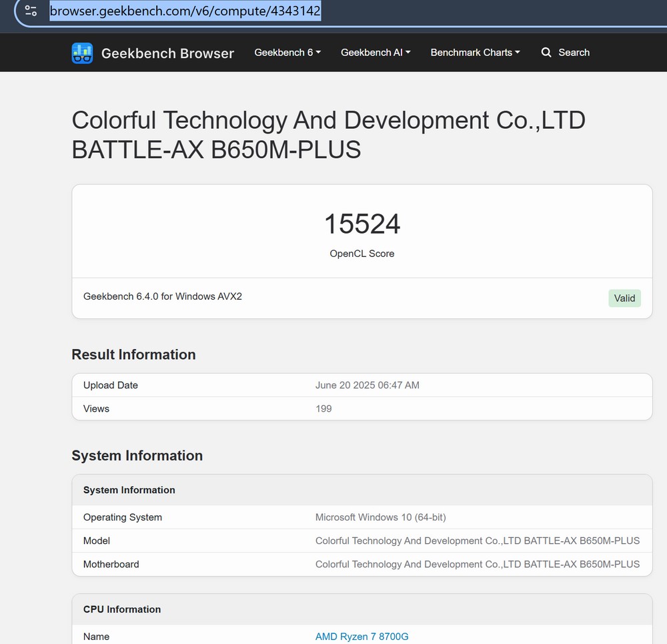Viewport: 667px width, 644px height.
Task: Click the Views count 199
Action: pos(323,408)
